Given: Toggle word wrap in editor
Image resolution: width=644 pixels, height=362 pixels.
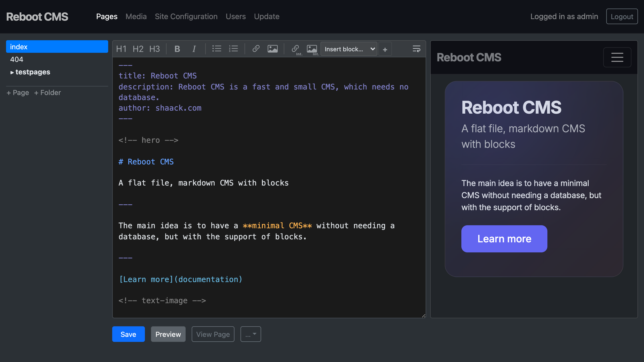Looking at the screenshot, I should (416, 49).
